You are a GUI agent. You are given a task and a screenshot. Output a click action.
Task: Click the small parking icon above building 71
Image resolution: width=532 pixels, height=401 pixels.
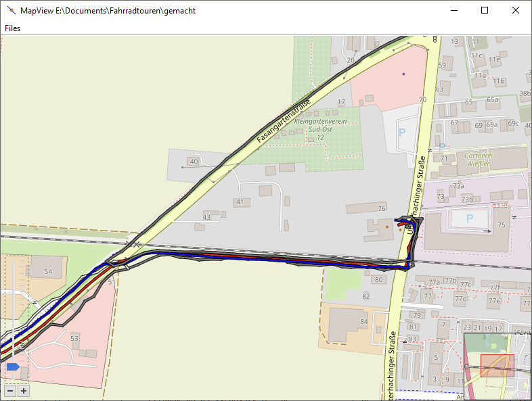coord(442,146)
